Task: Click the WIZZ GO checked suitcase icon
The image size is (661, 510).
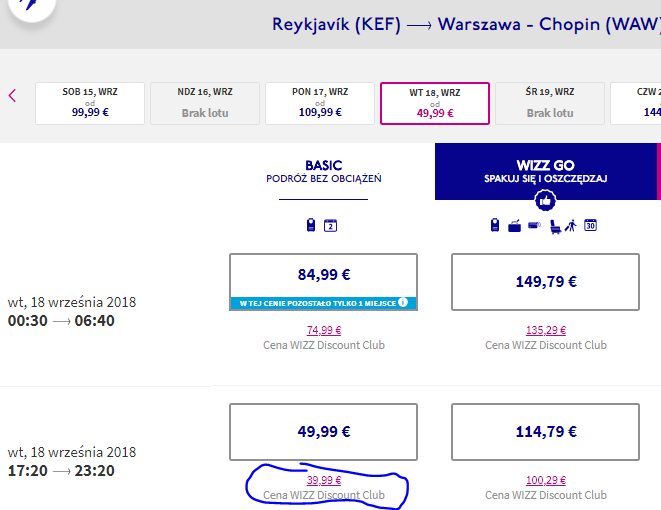Action: point(514,226)
